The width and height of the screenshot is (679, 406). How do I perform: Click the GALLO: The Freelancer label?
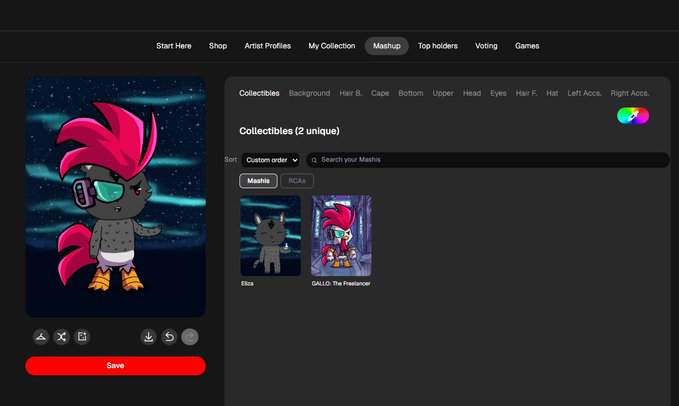(x=341, y=284)
